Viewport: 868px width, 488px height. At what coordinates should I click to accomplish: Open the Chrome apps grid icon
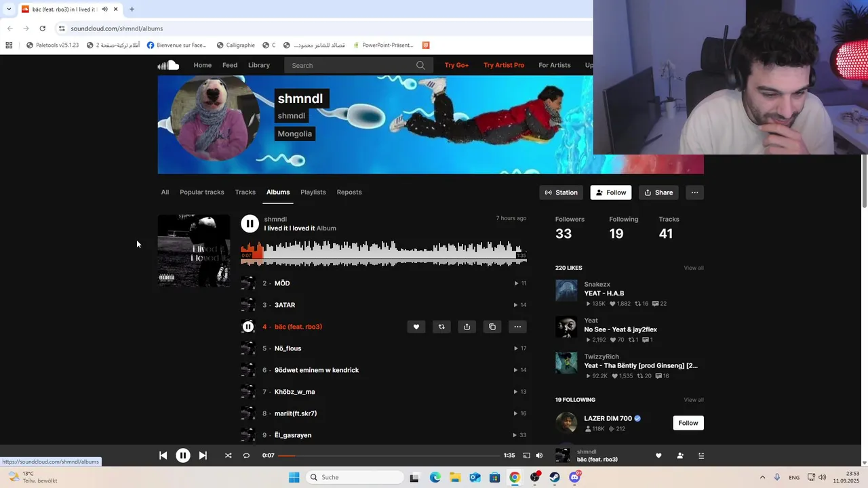click(9, 45)
